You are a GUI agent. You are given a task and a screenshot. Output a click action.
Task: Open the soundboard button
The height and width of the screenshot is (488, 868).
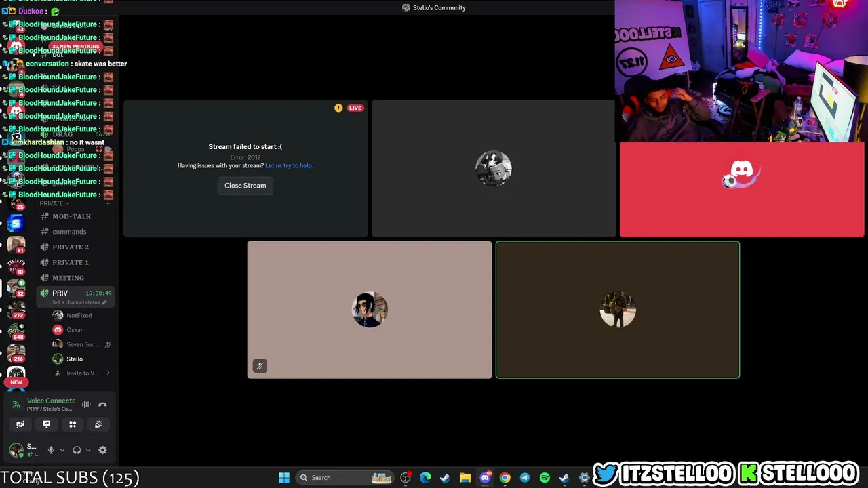(98, 424)
